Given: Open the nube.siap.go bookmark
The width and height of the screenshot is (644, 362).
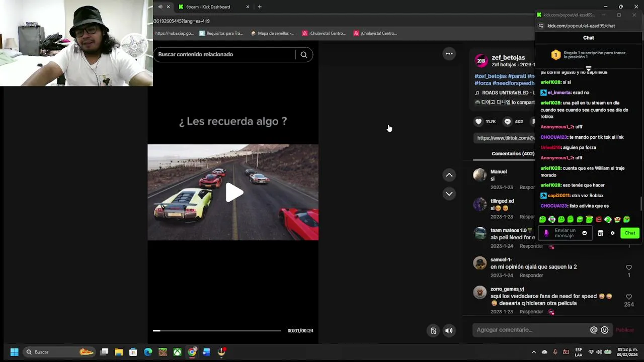Looking at the screenshot, I should 175,33.
